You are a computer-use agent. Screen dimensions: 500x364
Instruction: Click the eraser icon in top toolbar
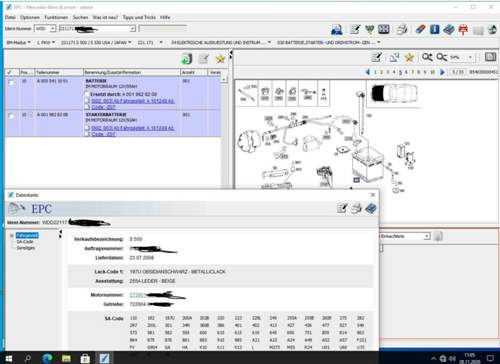420,29
